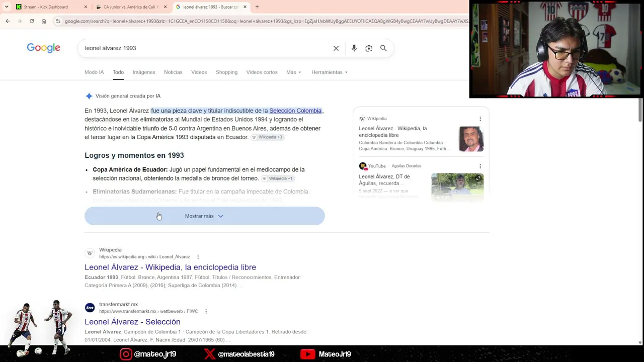644x362 pixels.
Task: Start voice search with the microphone icon
Action: click(354, 48)
